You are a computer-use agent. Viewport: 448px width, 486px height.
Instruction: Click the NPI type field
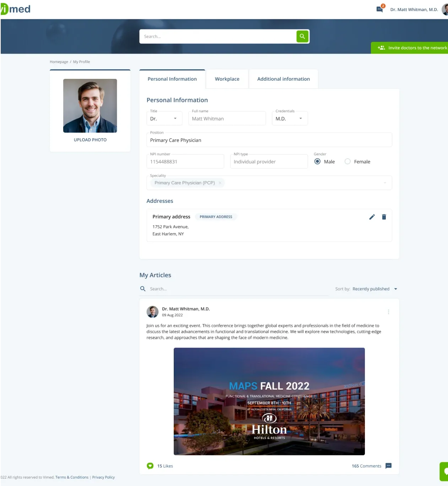coord(269,161)
